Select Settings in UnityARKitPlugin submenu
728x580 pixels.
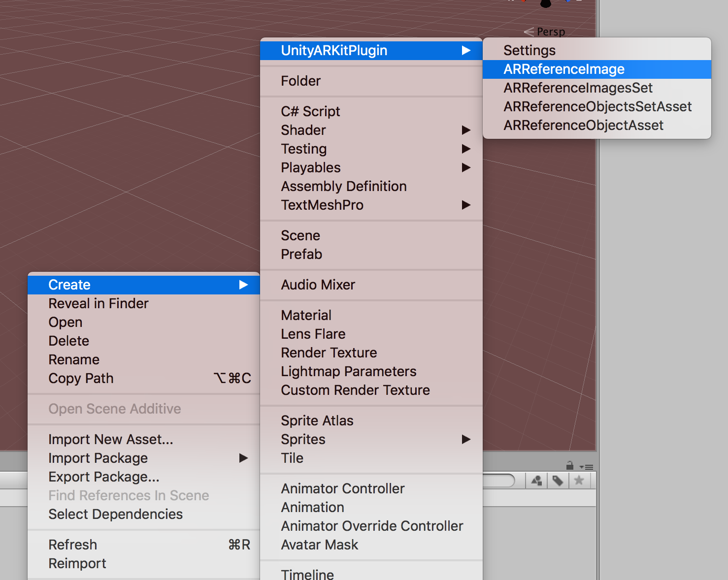(x=597, y=50)
